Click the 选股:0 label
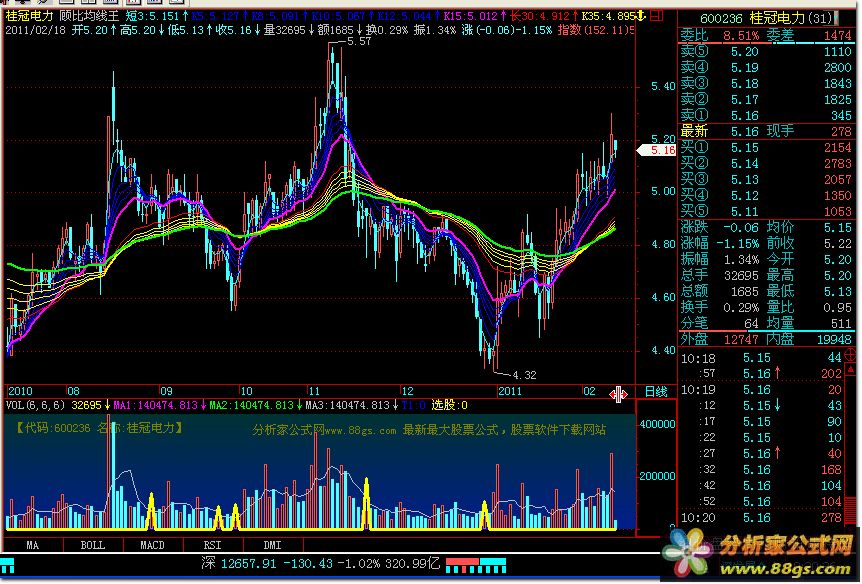Screen dimensions: 862x584 [449, 405]
